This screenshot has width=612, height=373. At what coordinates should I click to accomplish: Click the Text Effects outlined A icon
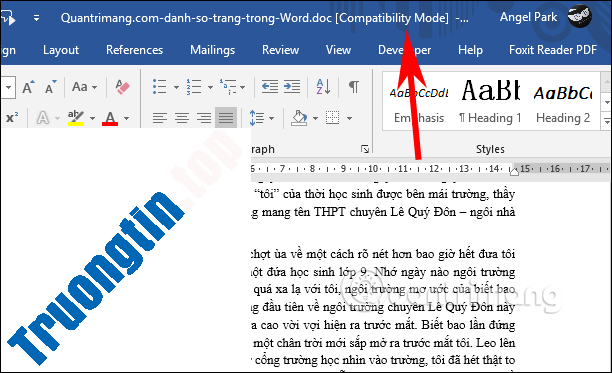(43, 117)
